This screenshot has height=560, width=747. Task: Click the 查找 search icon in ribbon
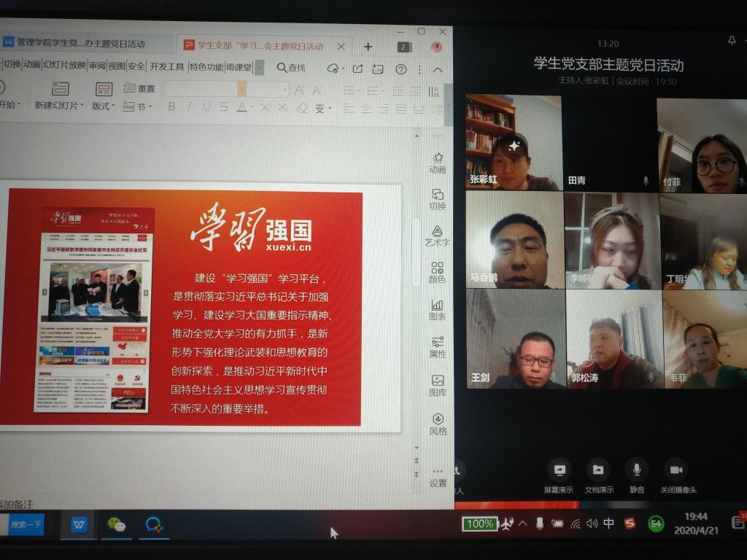290,67
